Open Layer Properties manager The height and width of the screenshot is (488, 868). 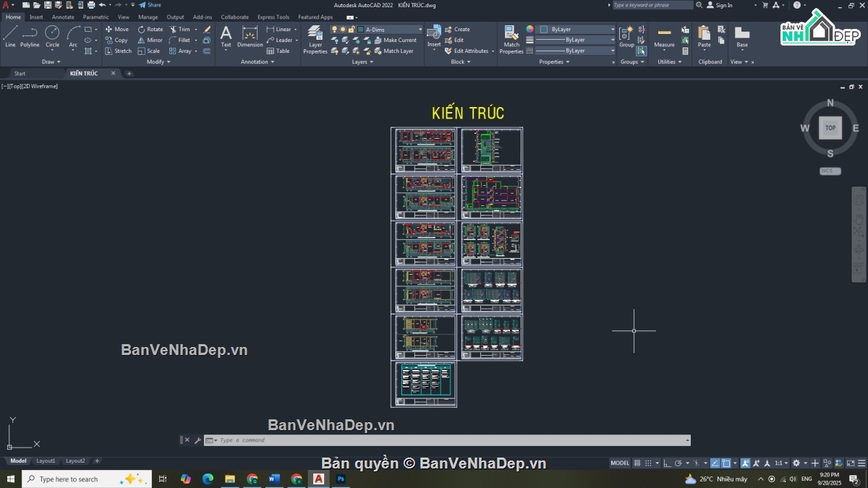315,40
